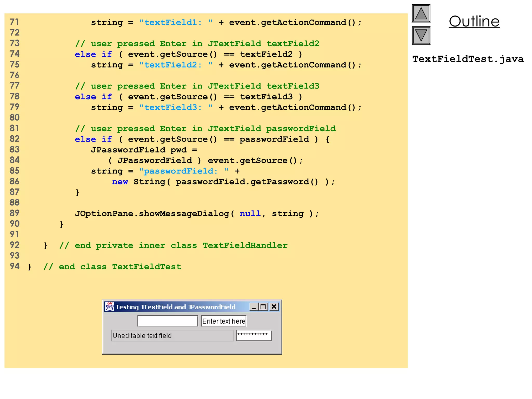This screenshot has height=399, width=532.
Task: Click the TextFieldTest.java file name
Action: coord(468,59)
